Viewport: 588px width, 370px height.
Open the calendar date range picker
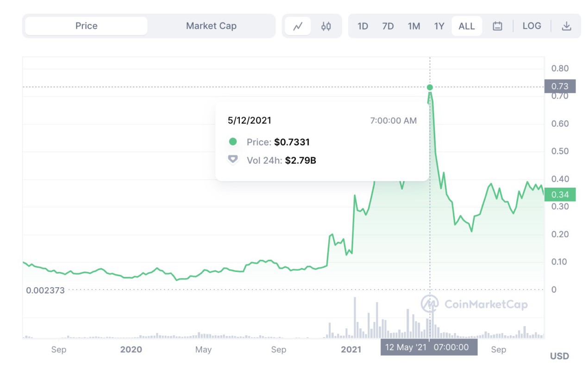(497, 26)
